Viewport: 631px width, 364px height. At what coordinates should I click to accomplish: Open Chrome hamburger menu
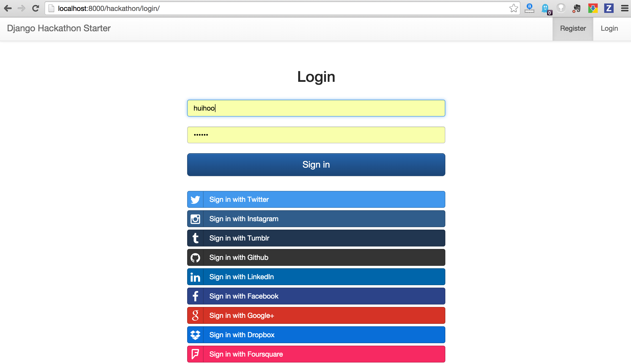click(624, 8)
